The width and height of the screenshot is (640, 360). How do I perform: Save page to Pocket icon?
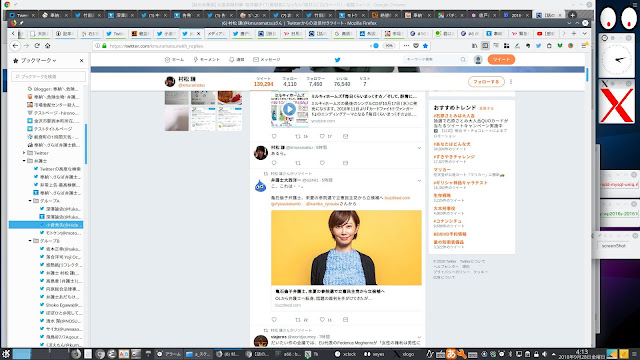pyautogui.click(x=416, y=46)
